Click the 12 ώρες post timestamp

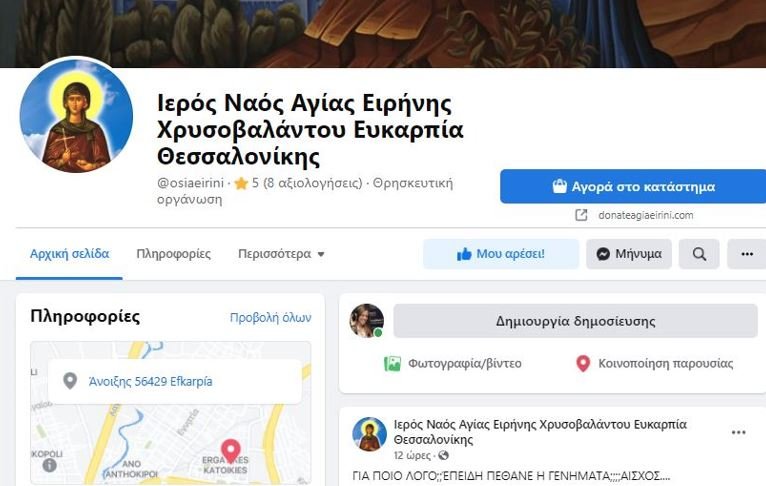tap(412, 456)
